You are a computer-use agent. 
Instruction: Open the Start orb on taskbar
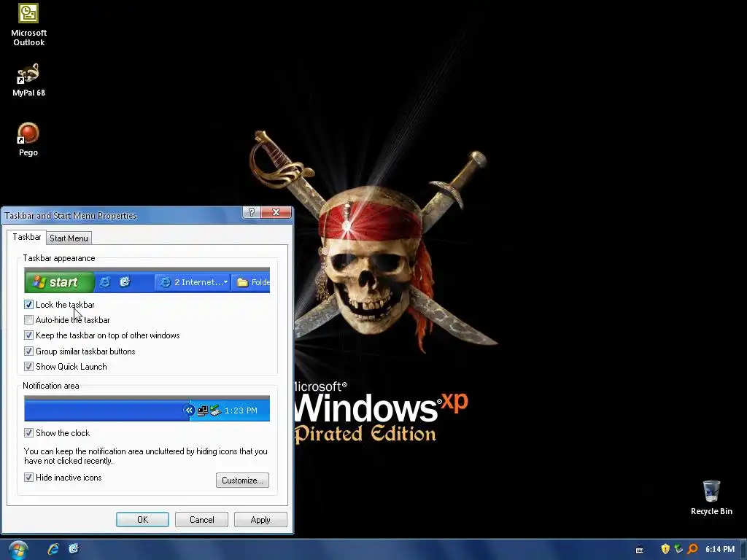point(18,550)
